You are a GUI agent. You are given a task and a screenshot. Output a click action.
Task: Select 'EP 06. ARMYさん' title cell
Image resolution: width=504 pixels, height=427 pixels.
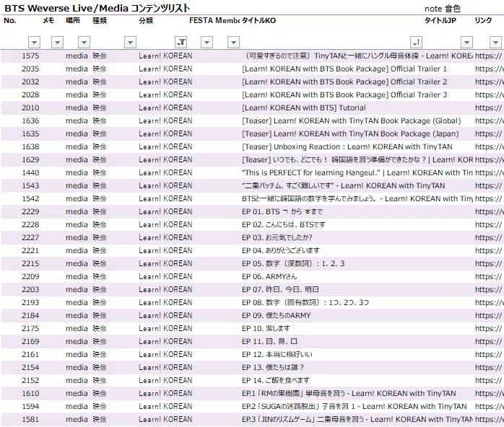click(269, 276)
